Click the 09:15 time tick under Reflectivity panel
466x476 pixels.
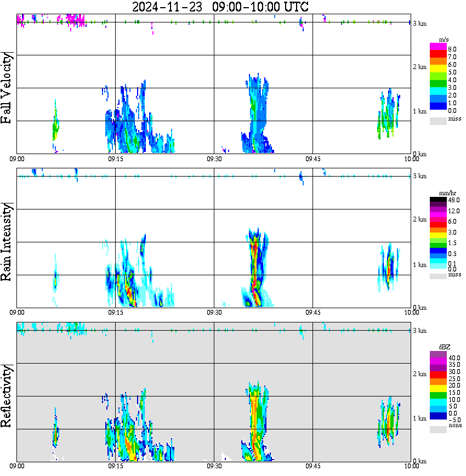click(x=115, y=466)
